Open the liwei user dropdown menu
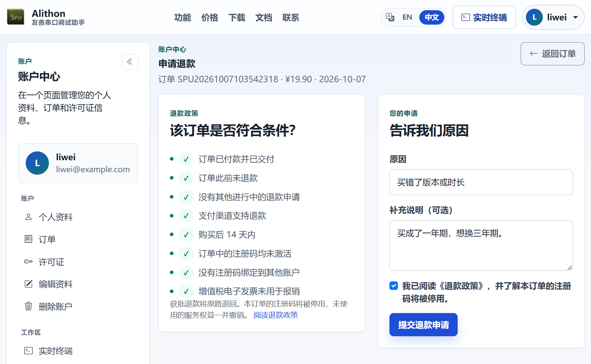 point(553,17)
